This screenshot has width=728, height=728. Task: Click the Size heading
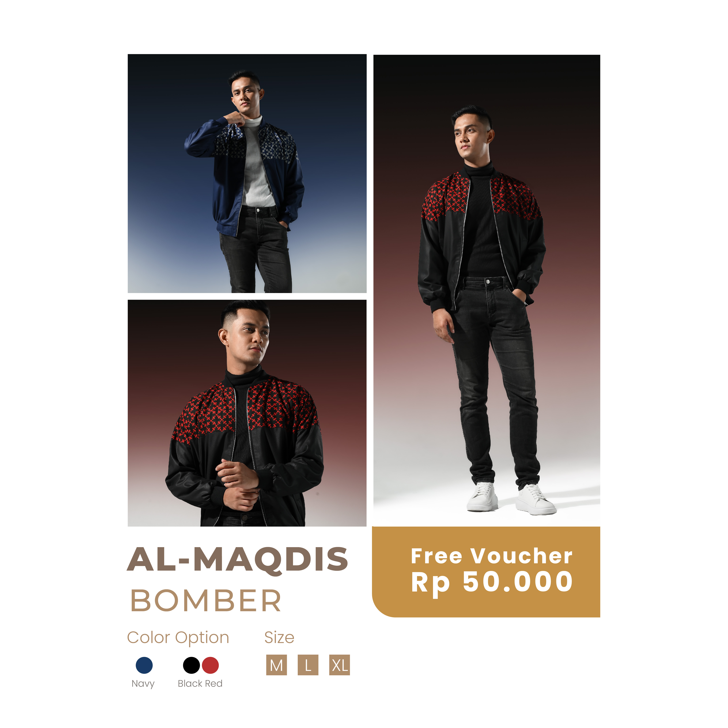[279, 637]
